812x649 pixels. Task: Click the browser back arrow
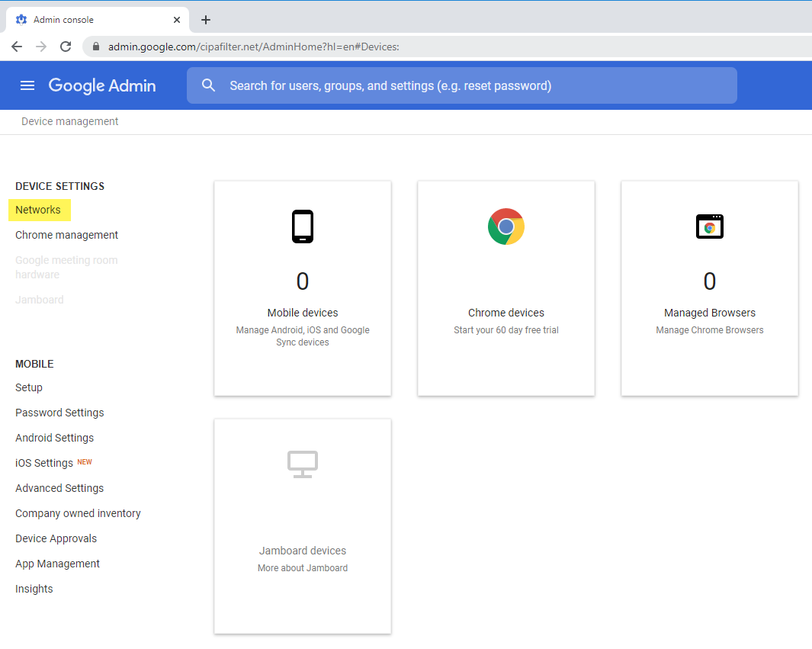pos(17,47)
